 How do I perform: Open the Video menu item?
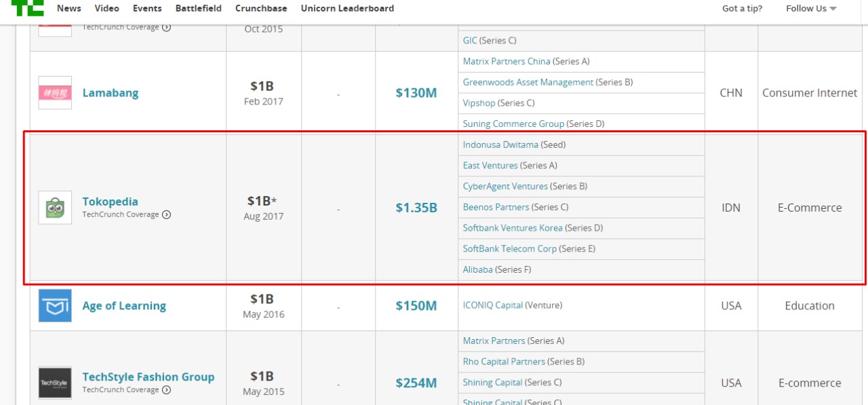(107, 9)
